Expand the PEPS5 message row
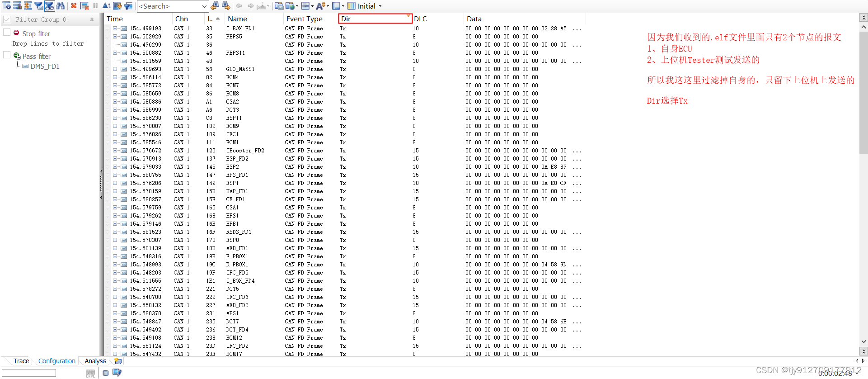 115,37
